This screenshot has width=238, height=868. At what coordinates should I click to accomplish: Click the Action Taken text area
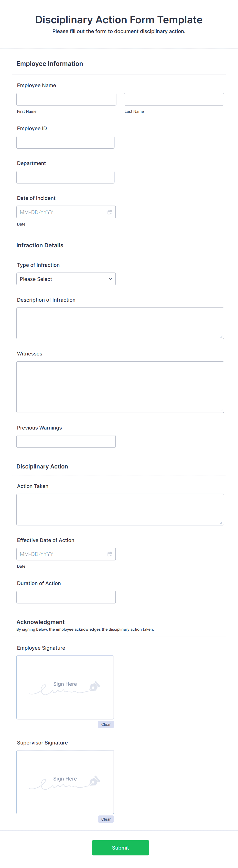click(x=120, y=509)
